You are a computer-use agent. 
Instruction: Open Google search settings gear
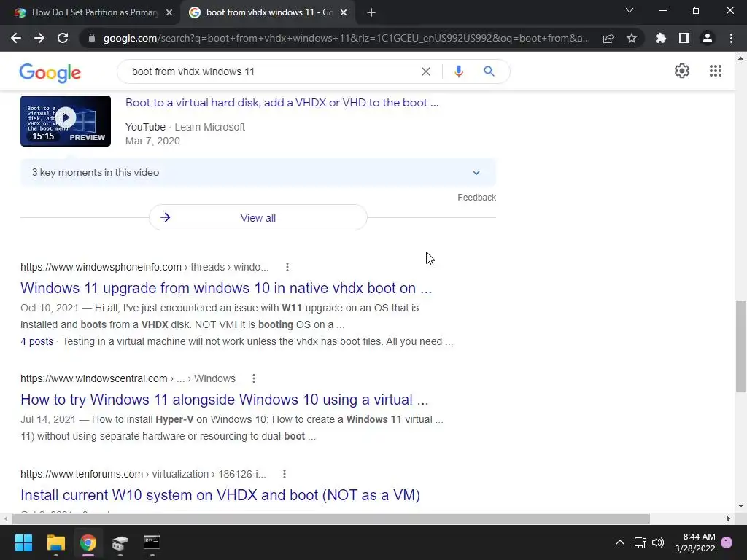tap(682, 71)
